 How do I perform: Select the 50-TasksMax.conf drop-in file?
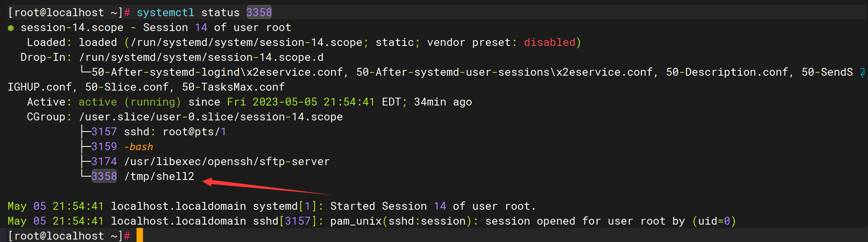point(233,87)
